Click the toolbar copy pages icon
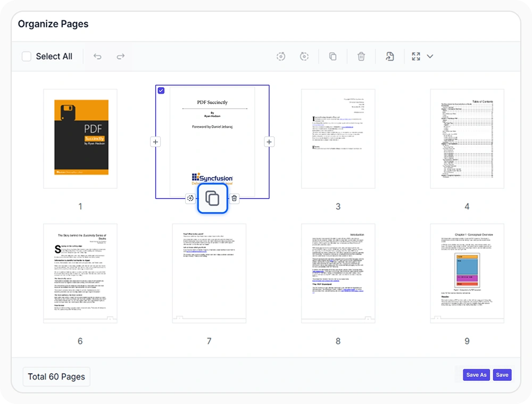The height and width of the screenshot is (404, 532). coord(333,56)
